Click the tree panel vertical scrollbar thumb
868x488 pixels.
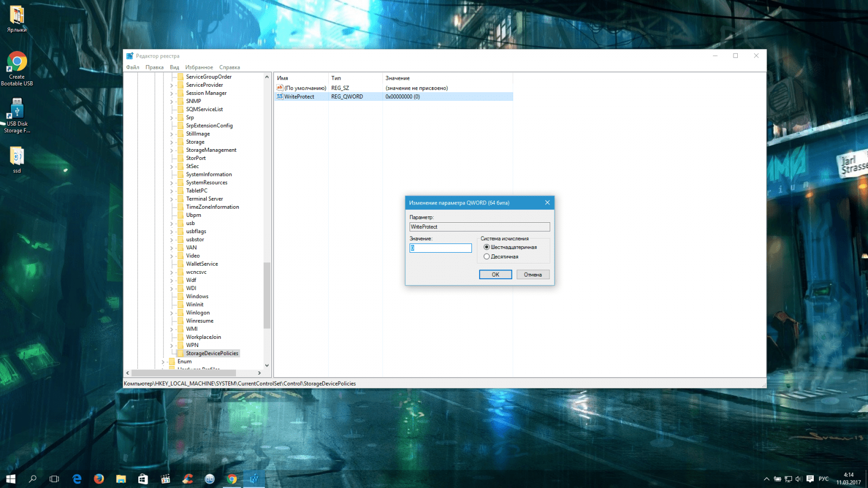pos(266,296)
